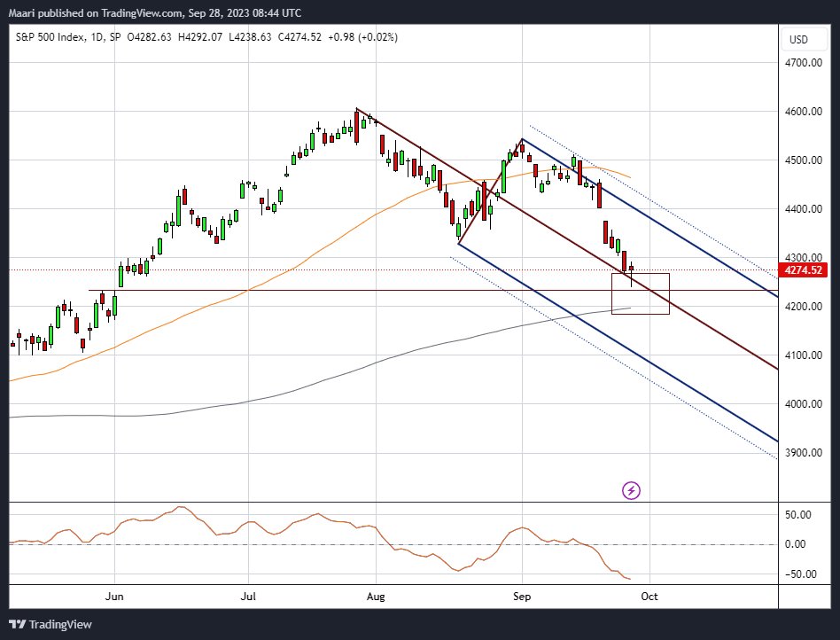Click the Aug label on time axis
840x640 pixels.
(376, 597)
